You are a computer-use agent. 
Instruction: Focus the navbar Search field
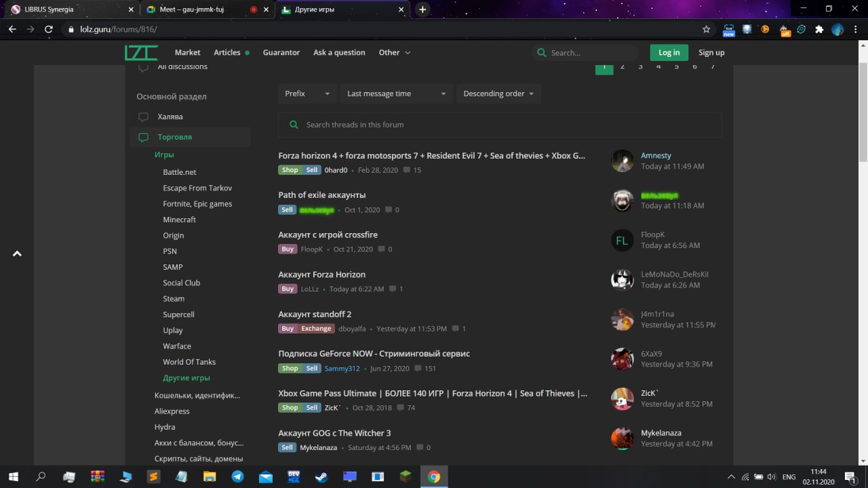tap(586, 52)
